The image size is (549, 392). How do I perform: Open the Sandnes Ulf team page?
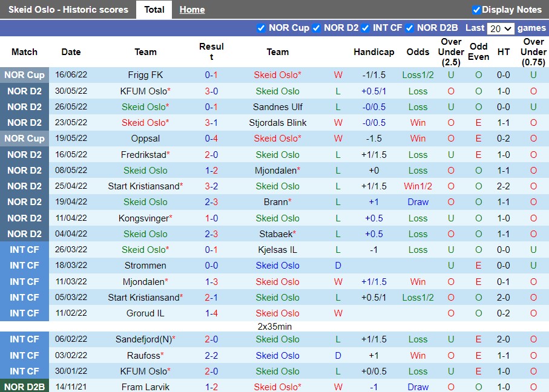coord(278,107)
